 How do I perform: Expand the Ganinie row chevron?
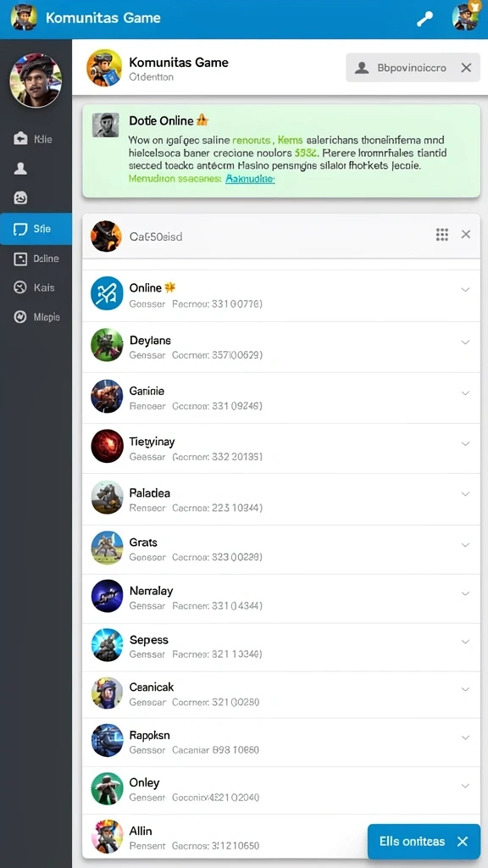[x=465, y=393]
